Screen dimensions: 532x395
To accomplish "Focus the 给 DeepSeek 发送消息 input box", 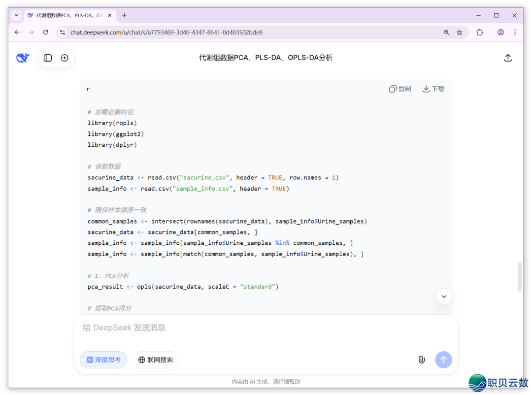I will click(266, 328).
